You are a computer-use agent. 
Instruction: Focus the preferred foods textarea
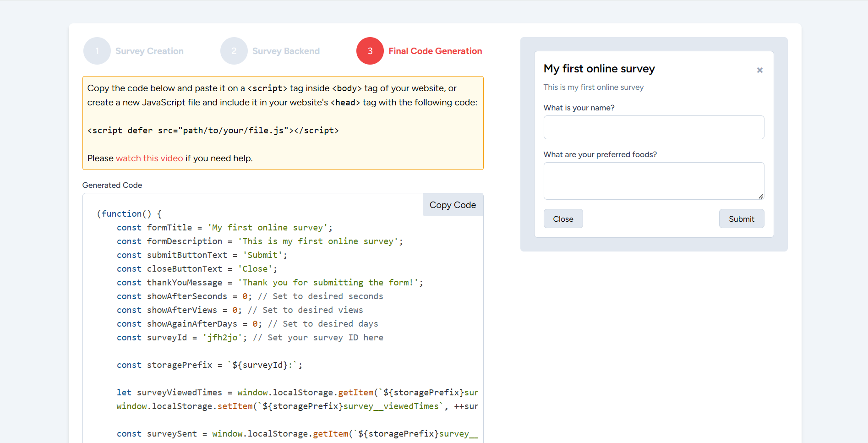coord(654,181)
